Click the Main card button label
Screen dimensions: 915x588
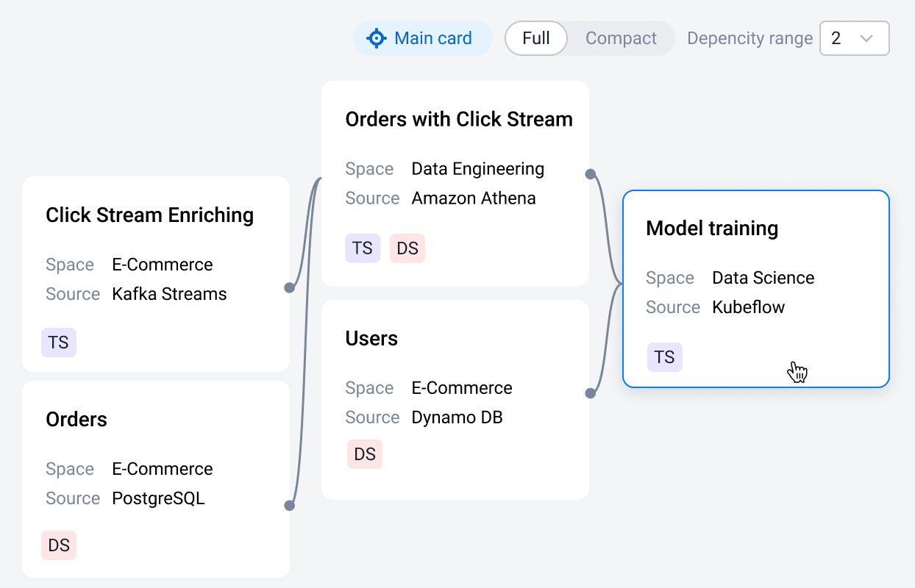pos(433,38)
